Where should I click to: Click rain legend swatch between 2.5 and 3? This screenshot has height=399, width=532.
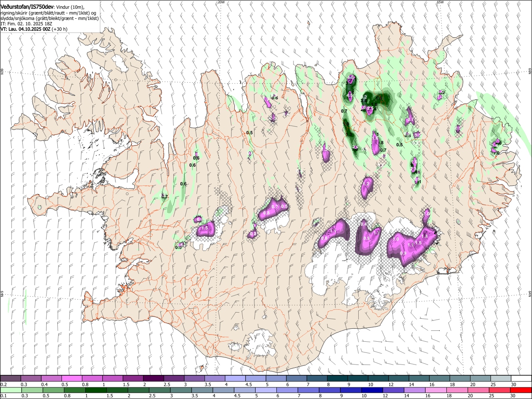pyautogui.click(x=160, y=390)
